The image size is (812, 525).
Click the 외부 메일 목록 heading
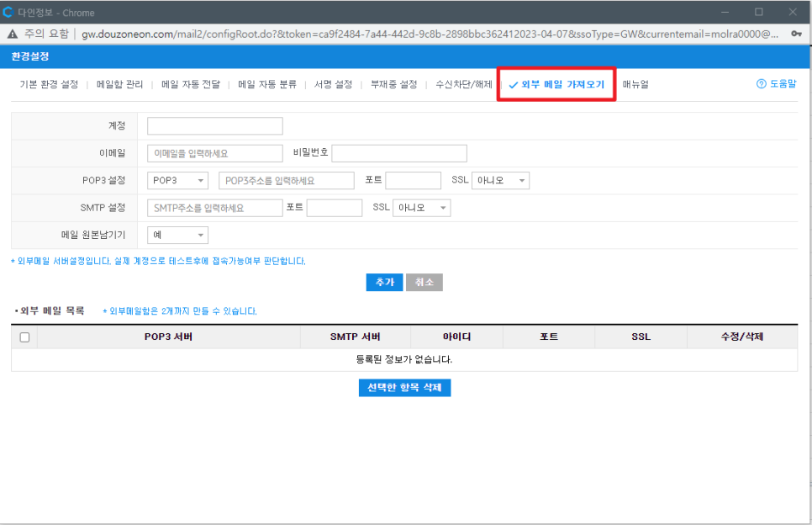[x=52, y=311]
